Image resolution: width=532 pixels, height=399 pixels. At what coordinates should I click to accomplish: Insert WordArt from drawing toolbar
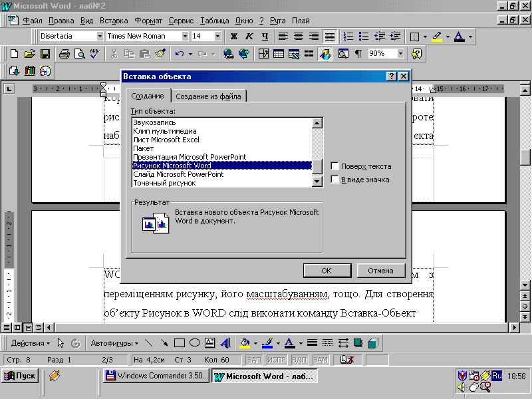pos(225,343)
